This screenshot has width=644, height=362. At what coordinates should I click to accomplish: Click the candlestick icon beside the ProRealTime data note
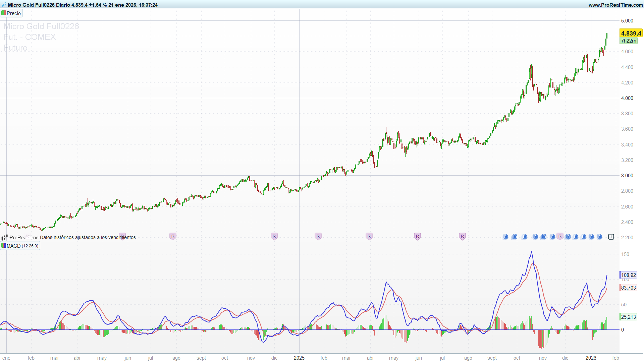pyautogui.click(x=4, y=237)
